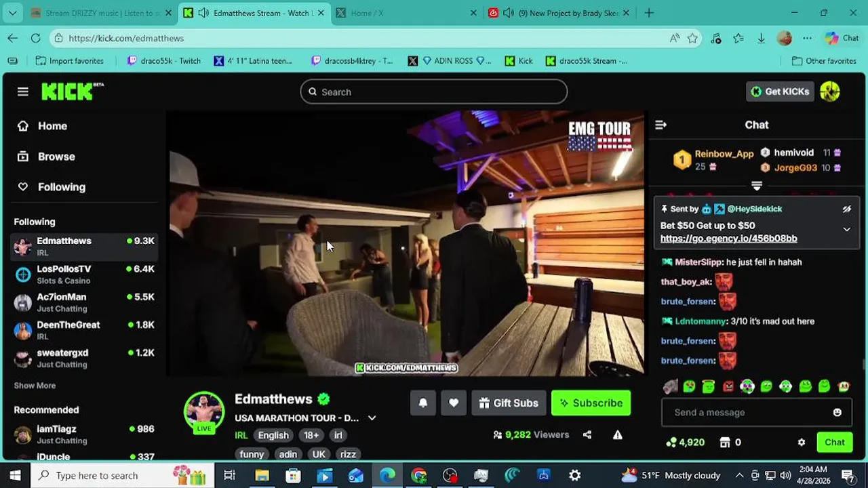Expand the pinned message chevron
Viewport: 868px width, 488px height.
pyautogui.click(x=847, y=229)
